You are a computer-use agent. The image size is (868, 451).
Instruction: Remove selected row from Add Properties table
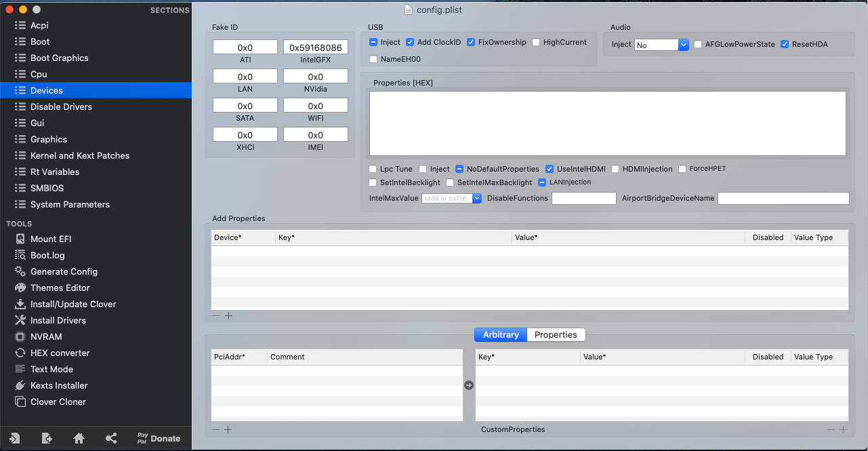[216, 315]
